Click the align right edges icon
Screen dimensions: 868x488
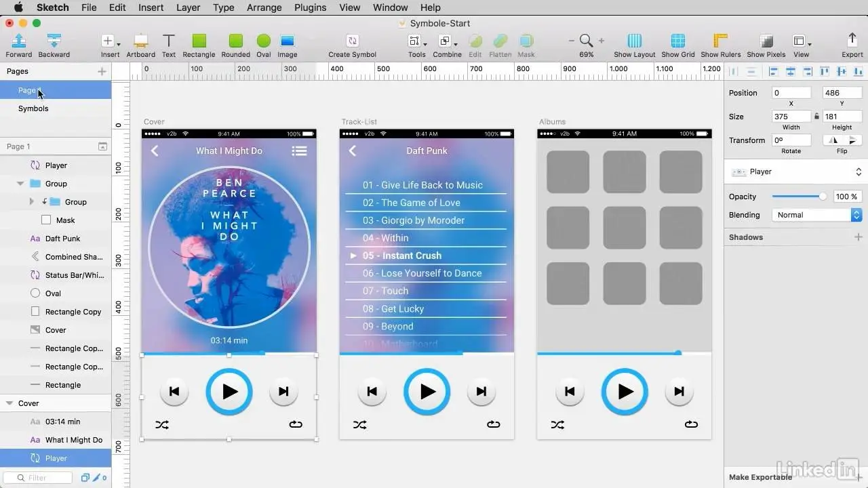tap(807, 71)
